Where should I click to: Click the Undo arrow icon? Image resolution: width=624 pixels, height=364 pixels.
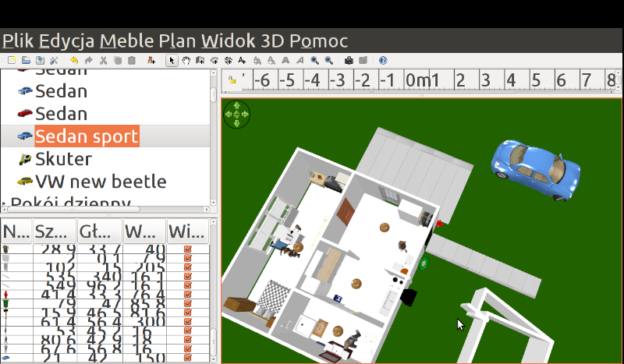(74, 60)
